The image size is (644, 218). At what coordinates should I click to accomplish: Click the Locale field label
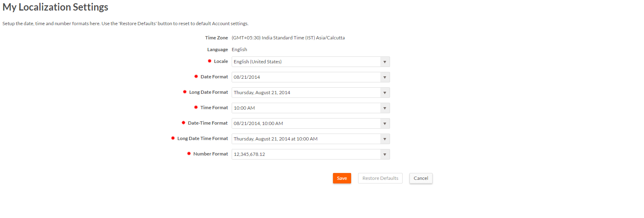click(221, 61)
